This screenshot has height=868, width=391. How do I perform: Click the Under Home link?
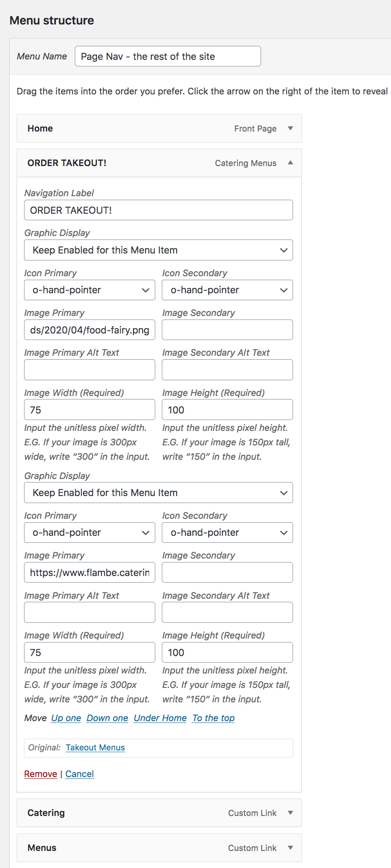coord(160,718)
